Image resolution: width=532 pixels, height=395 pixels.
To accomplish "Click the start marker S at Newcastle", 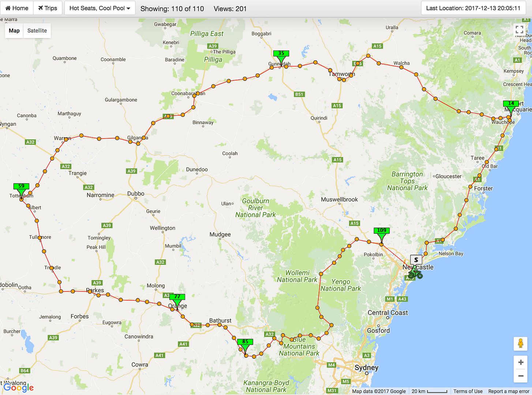I will [x=416, y=260].
